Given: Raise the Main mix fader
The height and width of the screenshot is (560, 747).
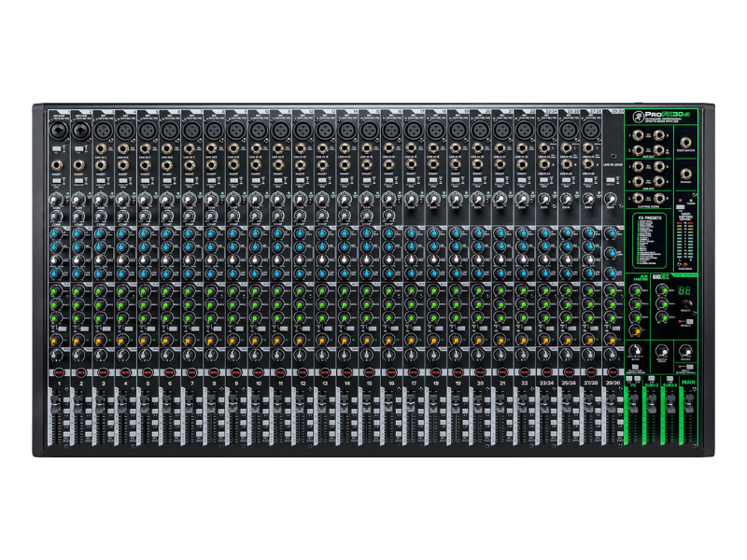Looking at the screenshot, I should 688,402.
